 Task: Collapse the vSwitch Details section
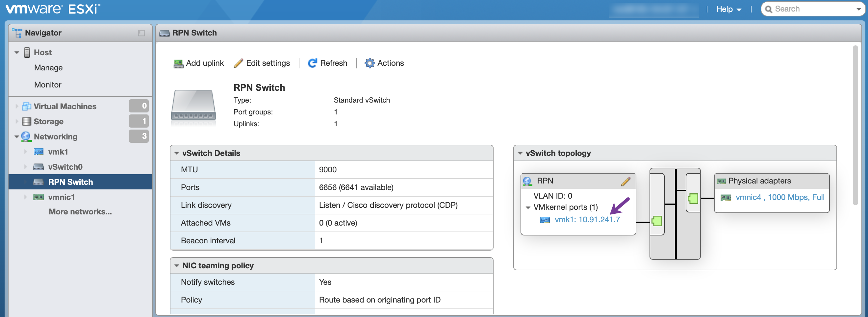[x=177, y=153]
